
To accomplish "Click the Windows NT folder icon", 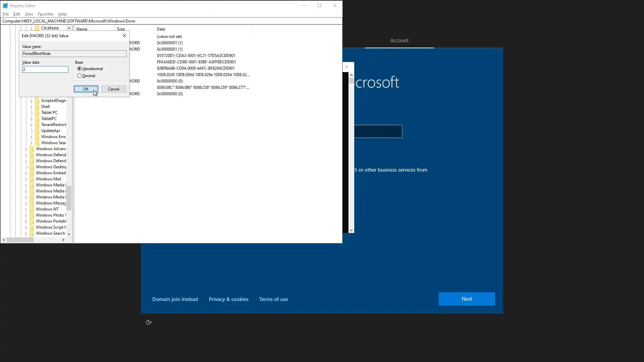I will [32, 209].
